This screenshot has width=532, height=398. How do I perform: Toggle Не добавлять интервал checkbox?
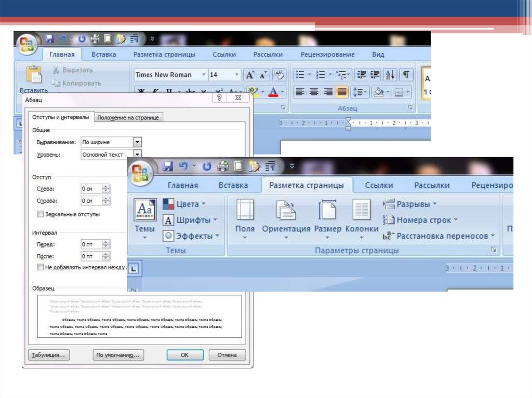(41, 267)
